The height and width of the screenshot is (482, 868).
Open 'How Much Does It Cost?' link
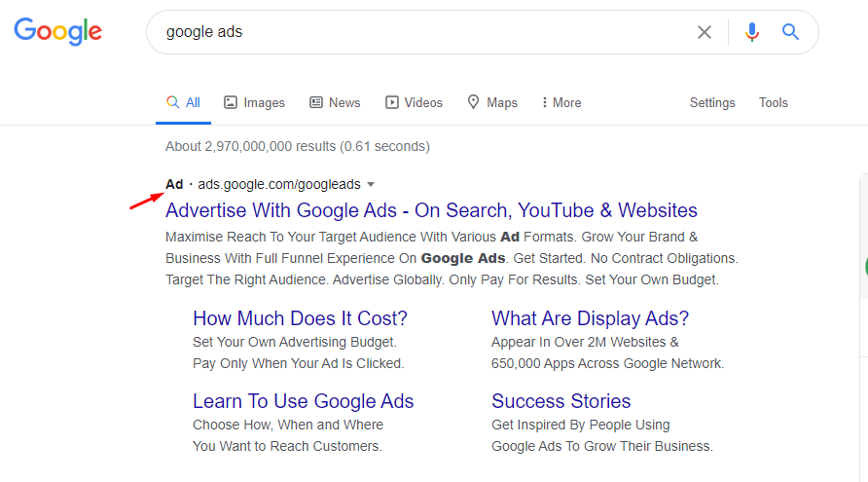click(x=300, y=318)
